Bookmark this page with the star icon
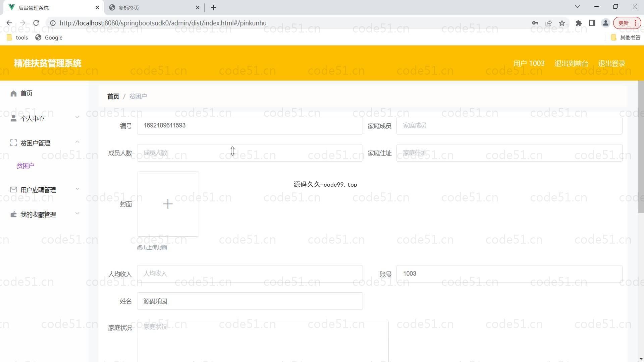The width and height of the screenshot is (644, 362). [x=562, y=23]
